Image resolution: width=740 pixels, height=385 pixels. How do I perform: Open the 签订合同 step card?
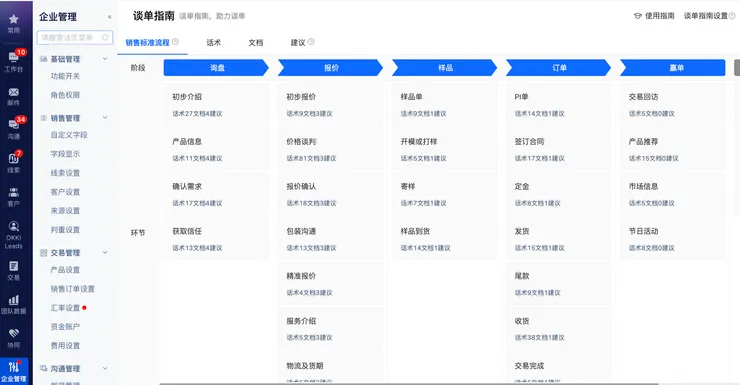pyautogui.click(x=559, y=150)
